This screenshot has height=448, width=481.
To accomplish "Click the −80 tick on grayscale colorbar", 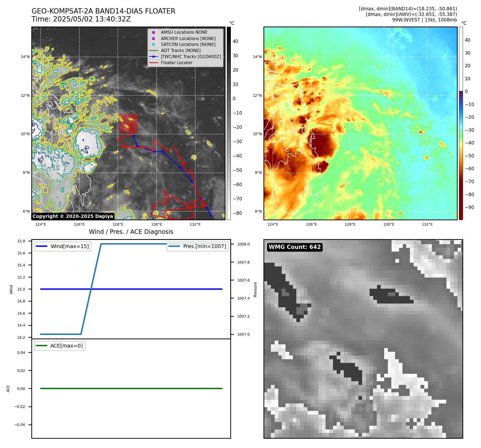I will point(237,213).
